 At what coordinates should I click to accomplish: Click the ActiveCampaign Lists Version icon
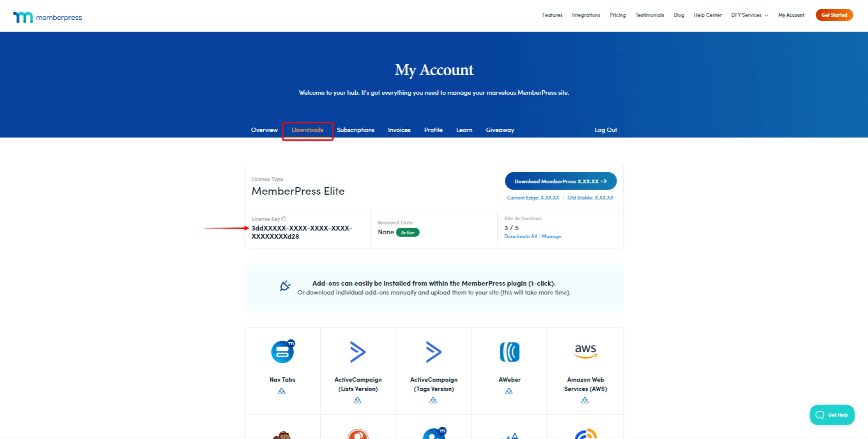click(358, 352)
